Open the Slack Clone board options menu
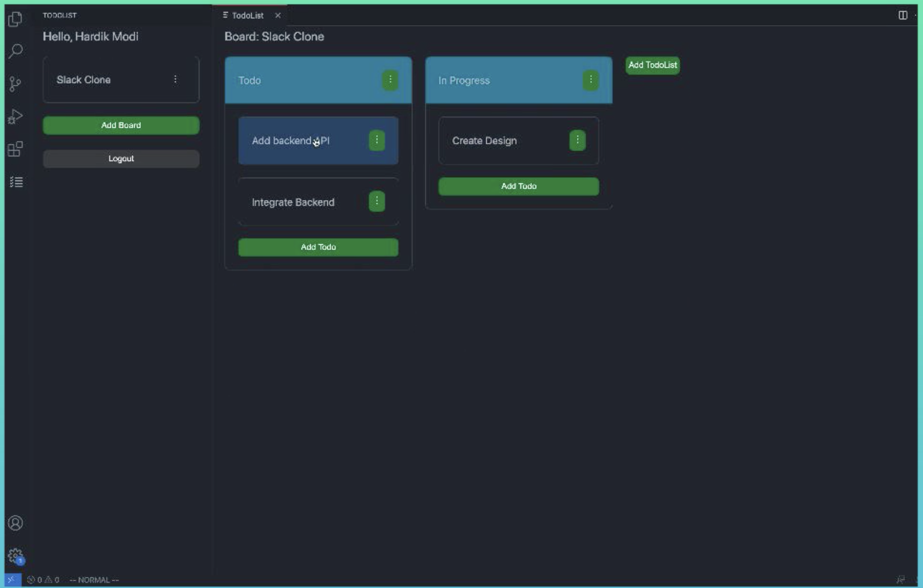 click(175, 79)
